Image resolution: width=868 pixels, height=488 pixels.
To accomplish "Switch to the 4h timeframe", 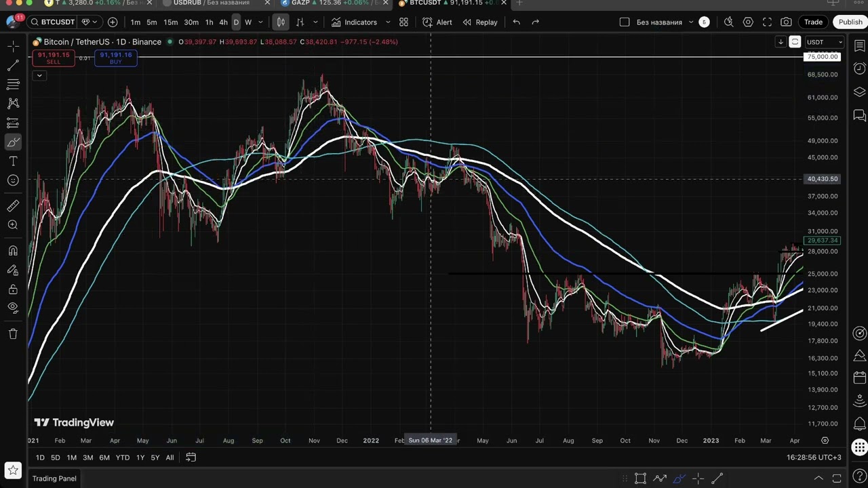I will (x=223, y=22).
